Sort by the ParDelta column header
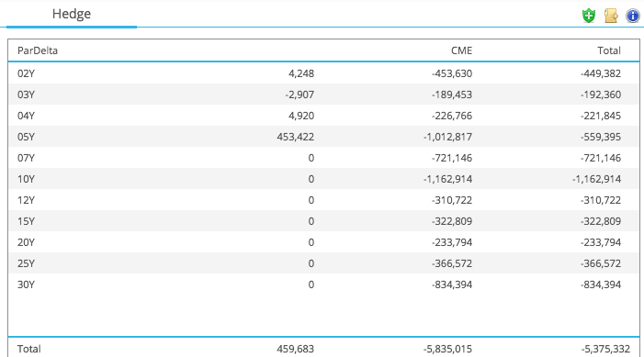Screen dimensions: 644x357 pos(38,50)
